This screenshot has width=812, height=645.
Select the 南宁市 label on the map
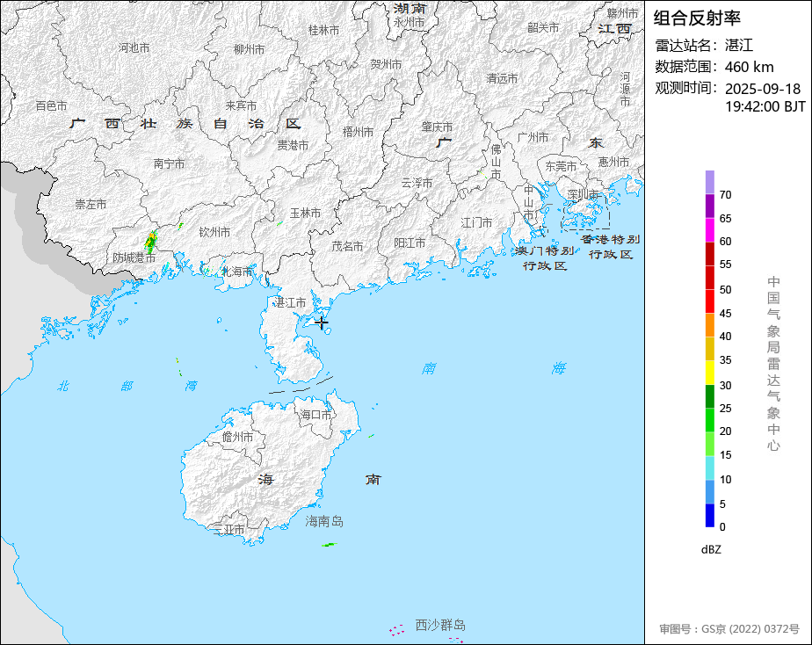[169, 163]
